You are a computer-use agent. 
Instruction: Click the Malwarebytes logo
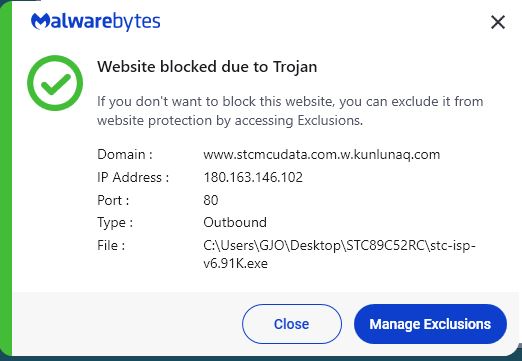click(95, 22)
